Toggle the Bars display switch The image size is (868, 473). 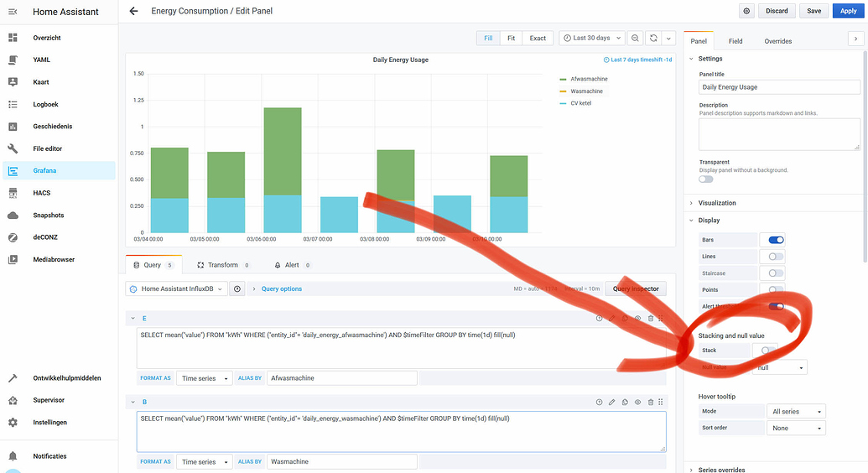776,240
